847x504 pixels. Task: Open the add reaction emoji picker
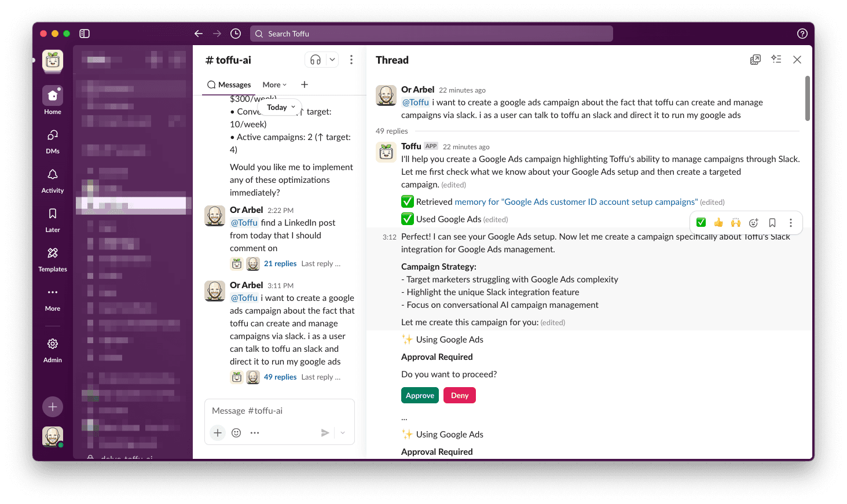pos(754,223)
